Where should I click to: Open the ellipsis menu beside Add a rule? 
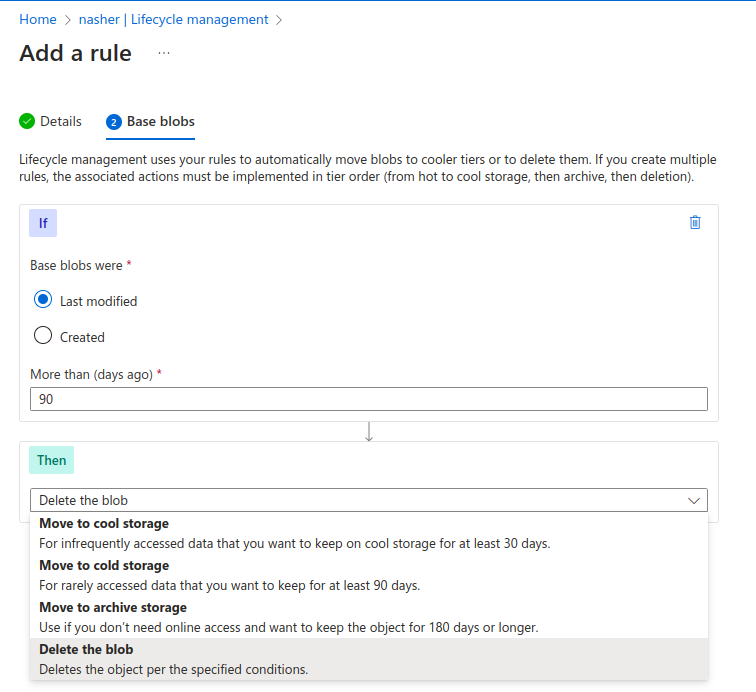tap(164, 53)
